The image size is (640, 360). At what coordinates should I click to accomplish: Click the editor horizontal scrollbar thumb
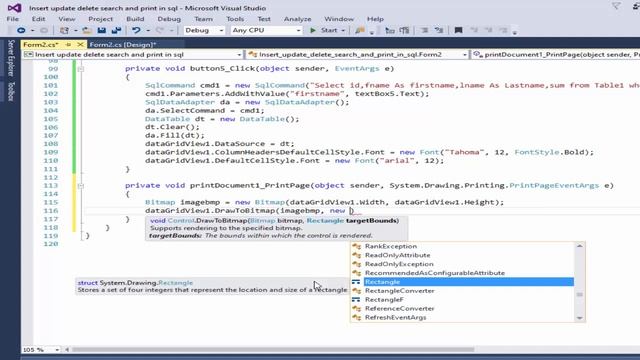coord(273,349)
